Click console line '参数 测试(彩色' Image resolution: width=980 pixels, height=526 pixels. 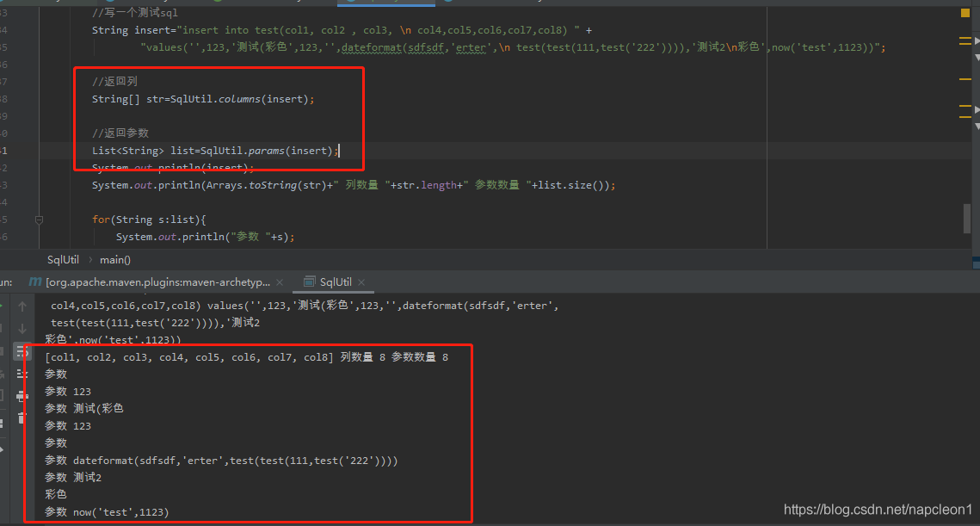tap(83, 408)
